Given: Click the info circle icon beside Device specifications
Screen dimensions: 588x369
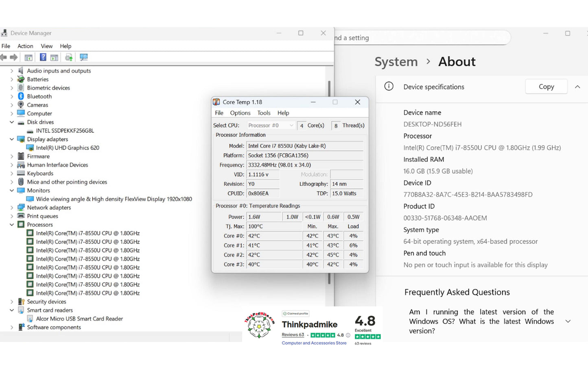Looking at the screenshot, I should coord(389,86).
